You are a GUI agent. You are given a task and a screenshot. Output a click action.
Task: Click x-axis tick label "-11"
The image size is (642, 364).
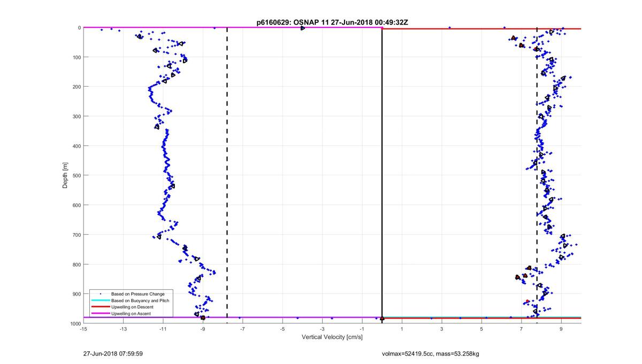tap(163, 329)
